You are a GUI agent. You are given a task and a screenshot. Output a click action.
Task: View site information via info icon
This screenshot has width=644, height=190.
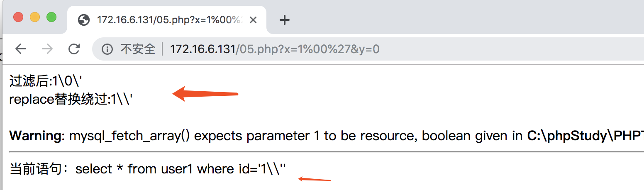(107, 50)
